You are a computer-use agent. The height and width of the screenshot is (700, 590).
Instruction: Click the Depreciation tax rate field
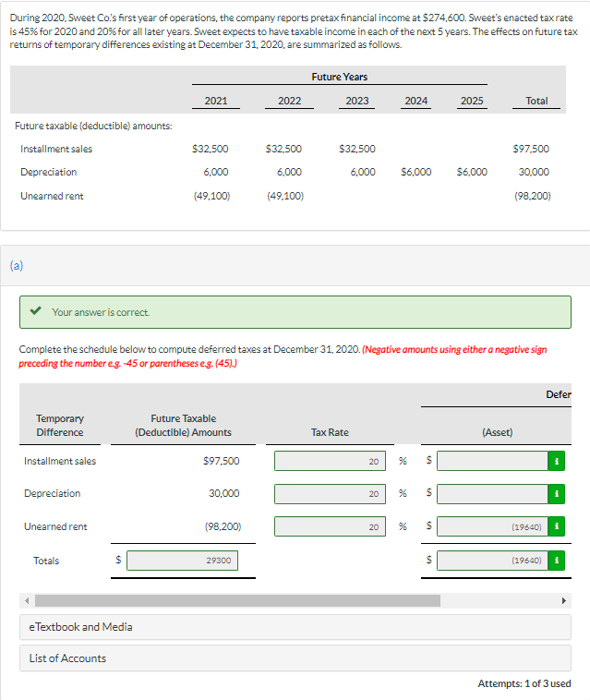coord(330,494)
